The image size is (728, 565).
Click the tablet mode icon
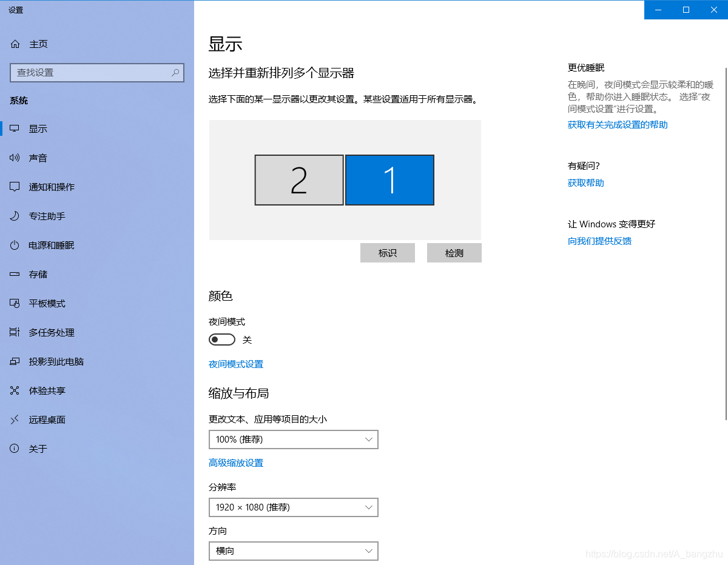[15, 304]
